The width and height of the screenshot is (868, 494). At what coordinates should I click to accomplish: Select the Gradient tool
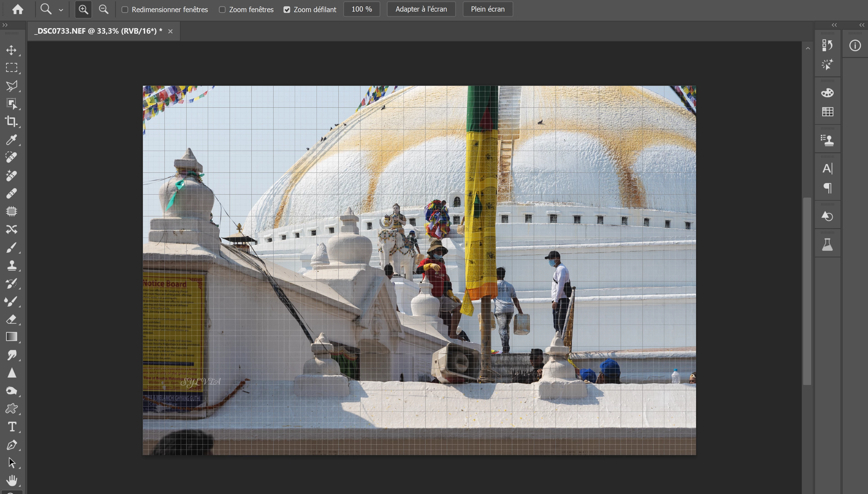[11, 337]
